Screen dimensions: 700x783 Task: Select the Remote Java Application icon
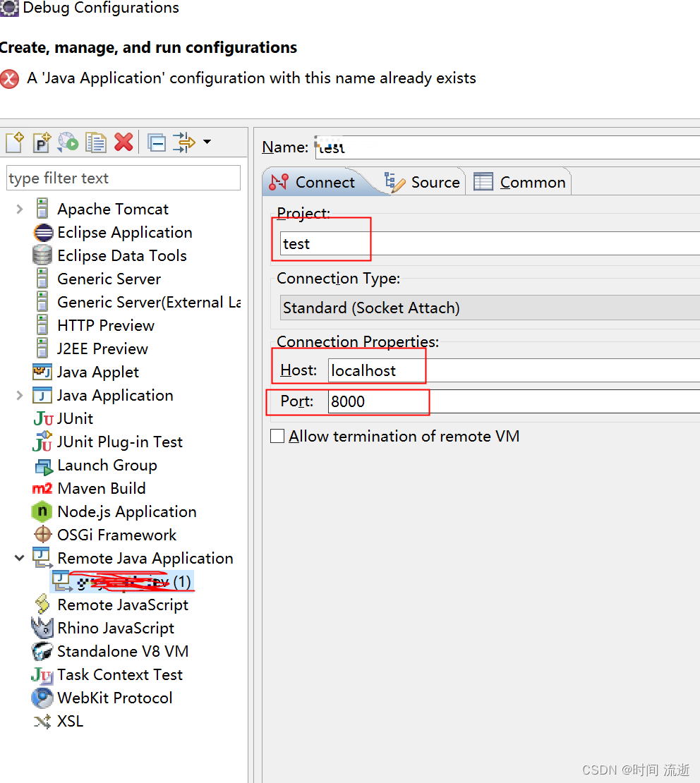[42, 557]
